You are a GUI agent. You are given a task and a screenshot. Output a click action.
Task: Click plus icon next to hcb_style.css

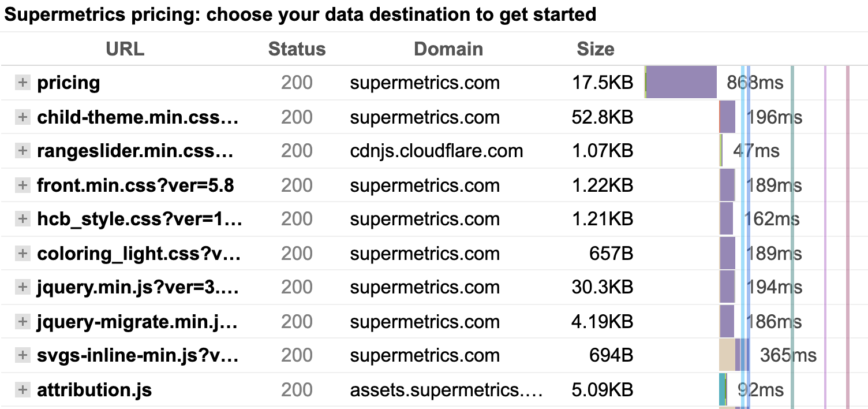pyautogui.click(x=22, y=219)
